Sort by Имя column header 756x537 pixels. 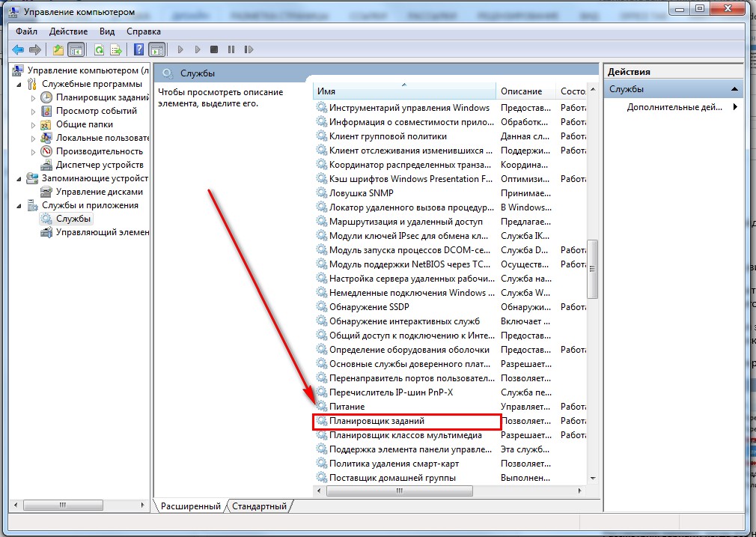pos(404,91)
